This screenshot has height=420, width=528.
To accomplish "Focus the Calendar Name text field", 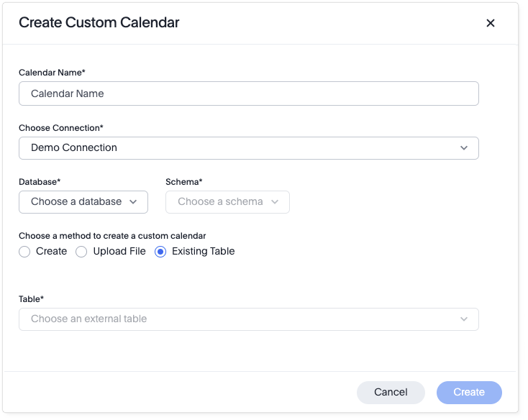I will 248,93.
